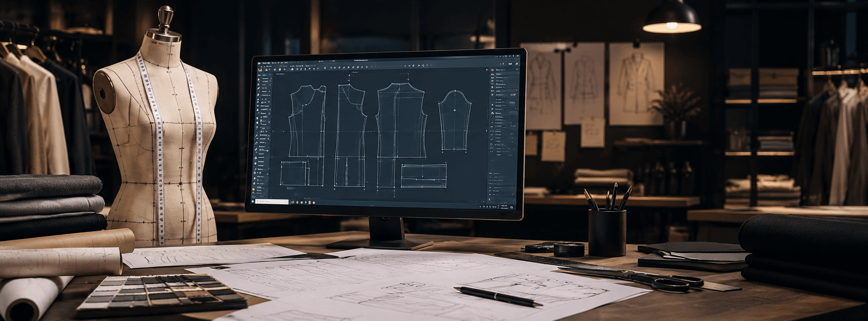868x321 pixels.
Task: Select the orange icon near the bottom of the left tool panel
Action: pos(253,189)
